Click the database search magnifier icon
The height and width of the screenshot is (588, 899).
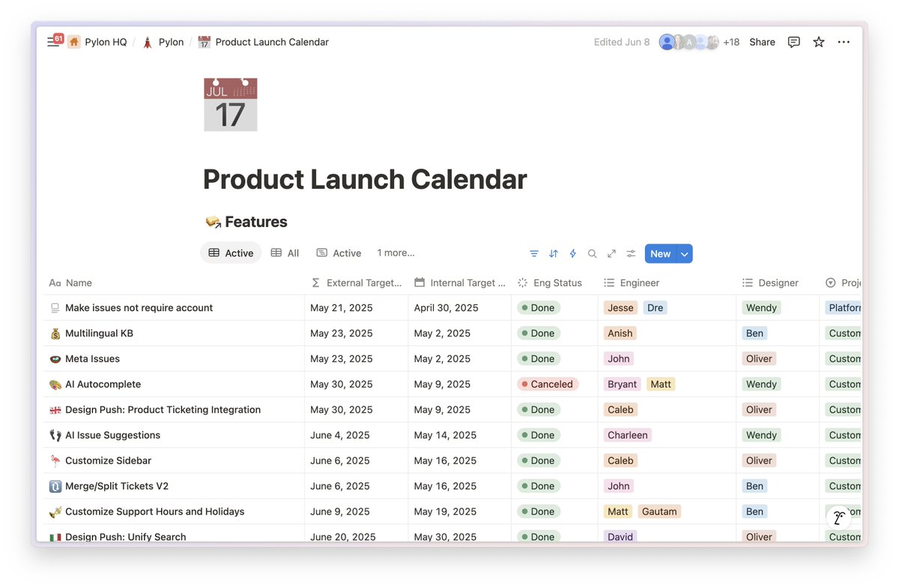tap(593, 254)
